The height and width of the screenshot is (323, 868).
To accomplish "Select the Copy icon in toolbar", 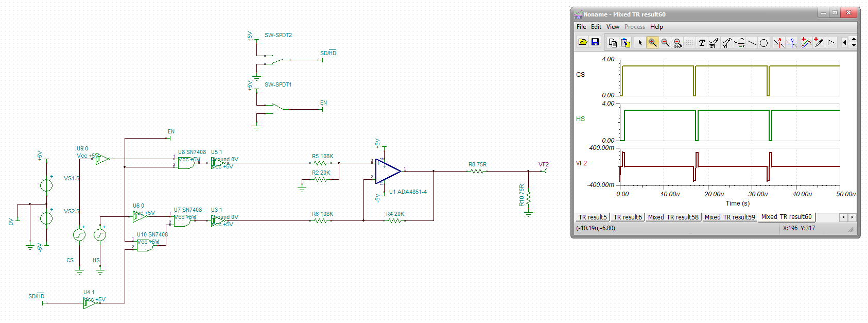I will [x=613, y=43].
